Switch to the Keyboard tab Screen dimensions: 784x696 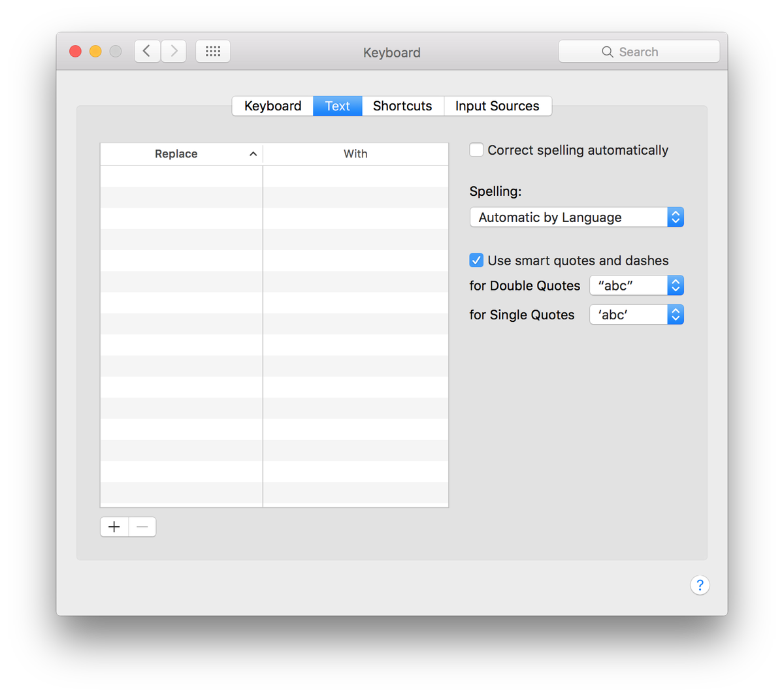[x=272, y=106]
